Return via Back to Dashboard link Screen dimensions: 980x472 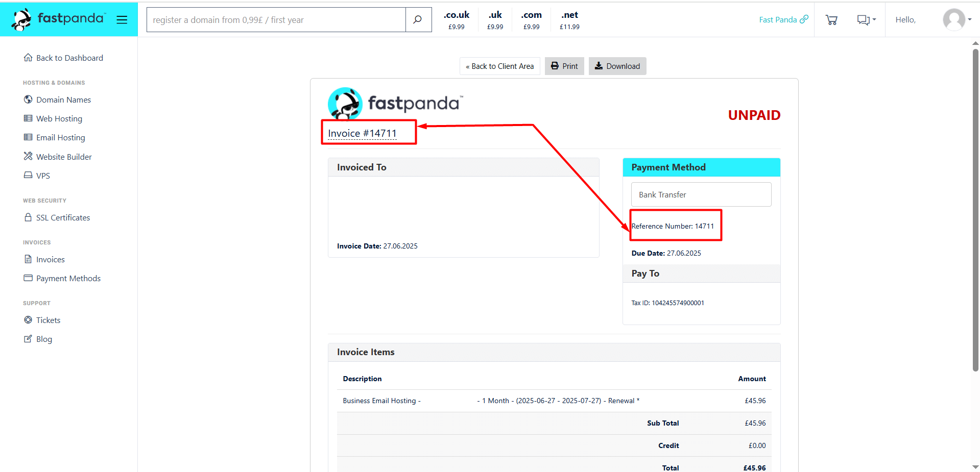[69, 58]
